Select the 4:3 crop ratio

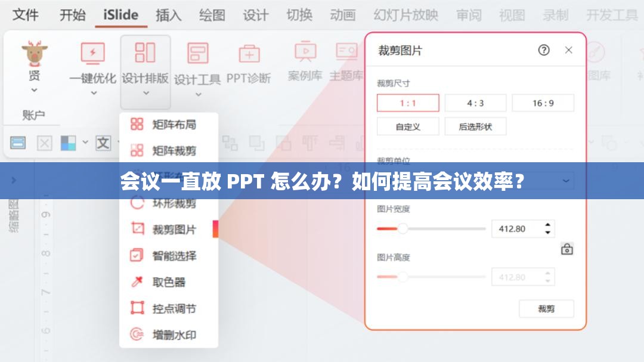(x=476, y=102)
